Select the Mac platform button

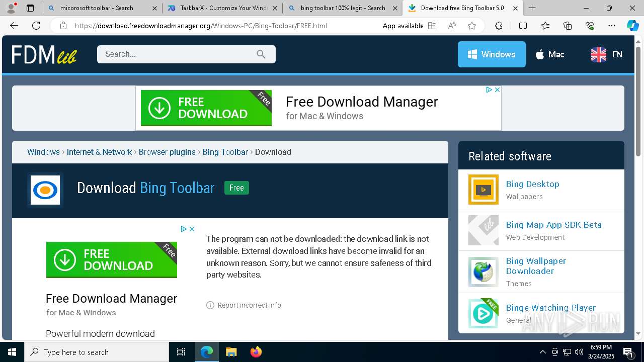pos(549,54)
